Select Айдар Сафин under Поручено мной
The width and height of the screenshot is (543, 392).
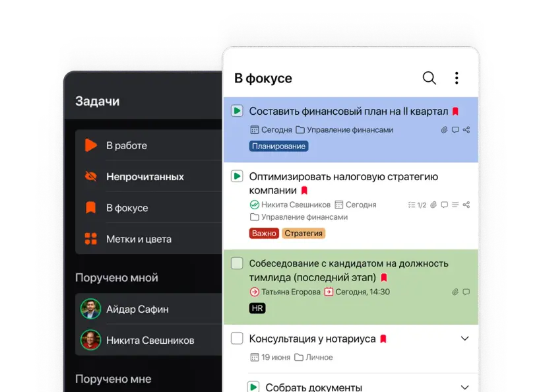pos(136,309)
